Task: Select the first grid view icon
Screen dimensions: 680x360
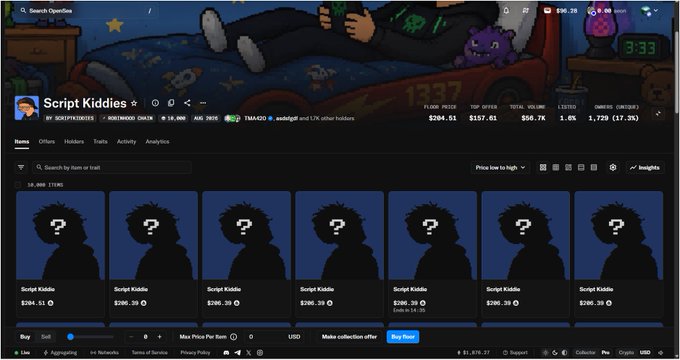Action: (543, 167)
